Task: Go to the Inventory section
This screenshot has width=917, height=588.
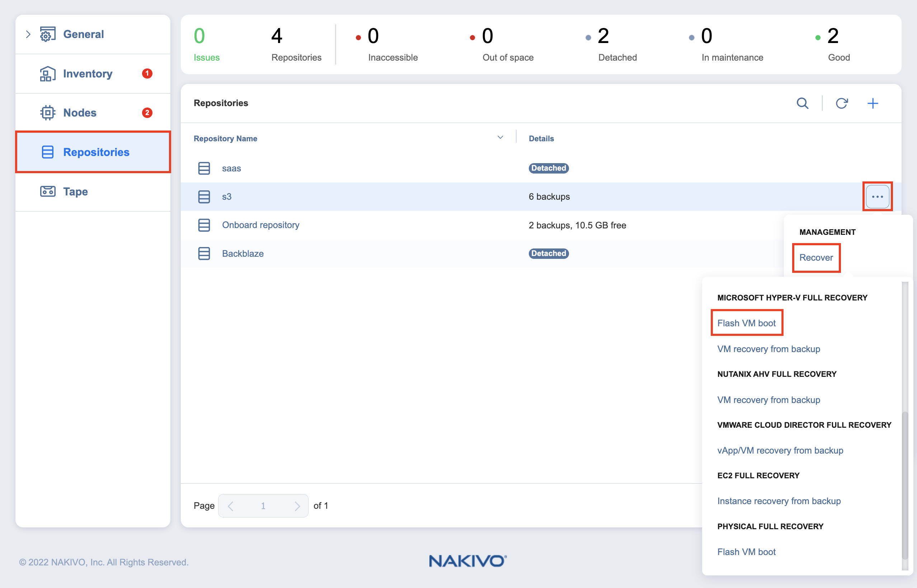Action: [x=88, y=74]
